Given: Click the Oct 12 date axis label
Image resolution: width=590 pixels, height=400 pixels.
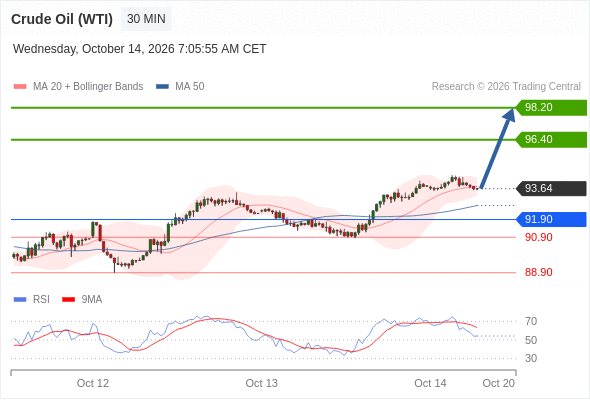Looking at the screenshot, I should pyautogui.click(x=93, y=383).
